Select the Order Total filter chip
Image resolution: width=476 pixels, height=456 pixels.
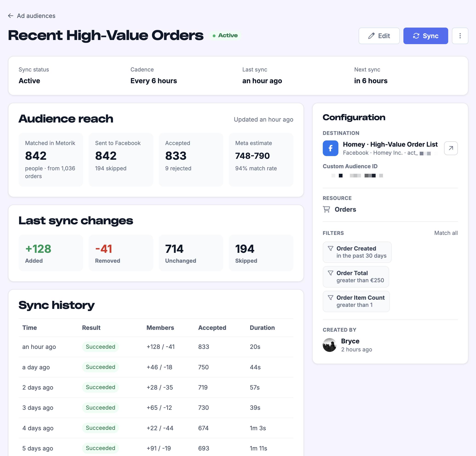pyautogui.click(x=356, y=277)
